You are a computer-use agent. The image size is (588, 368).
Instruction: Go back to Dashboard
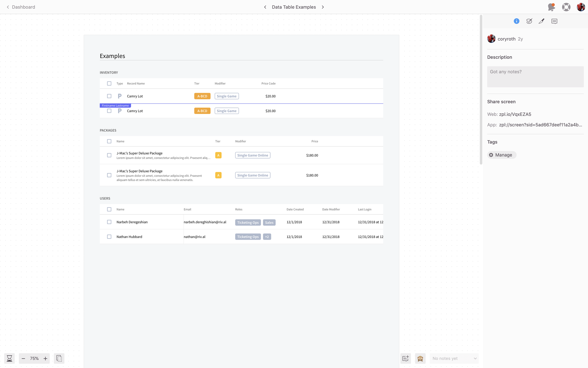click(x=21, y=7)
